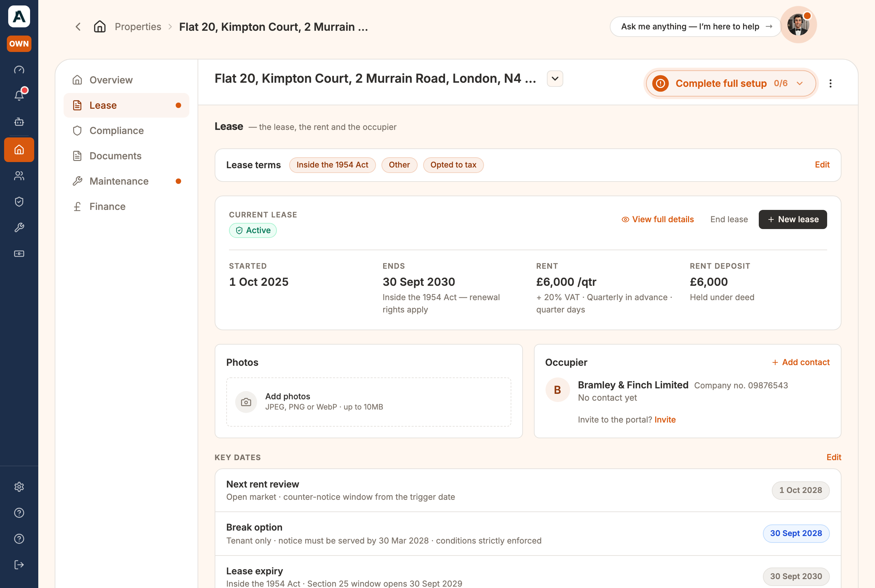Expand the property address dropdown chevron

[555, 79]
